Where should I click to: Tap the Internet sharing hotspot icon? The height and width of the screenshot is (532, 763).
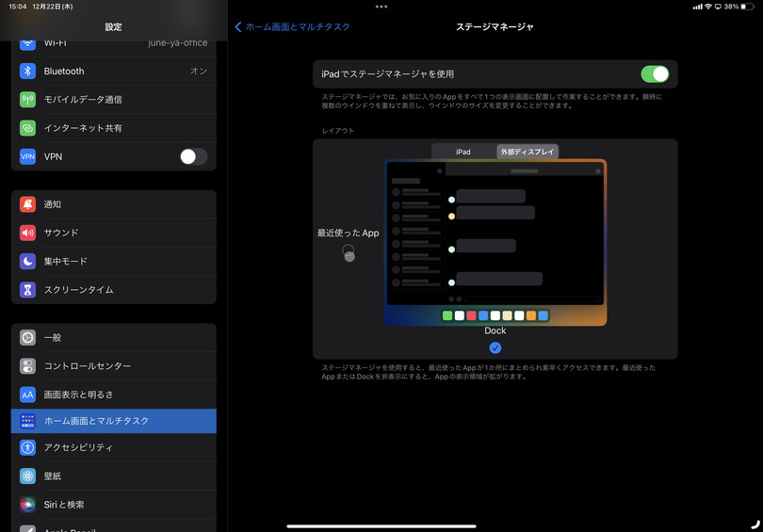click(x=27, y=128)
